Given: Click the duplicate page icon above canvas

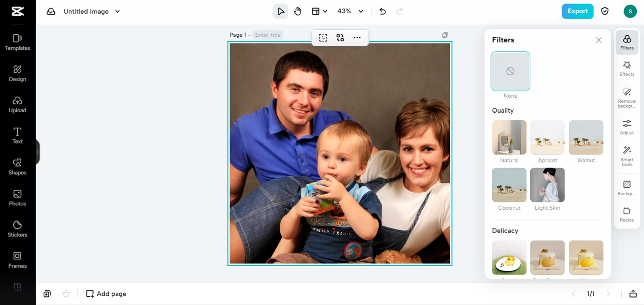Looking at the screenshot, I should [x=445, y=35].
